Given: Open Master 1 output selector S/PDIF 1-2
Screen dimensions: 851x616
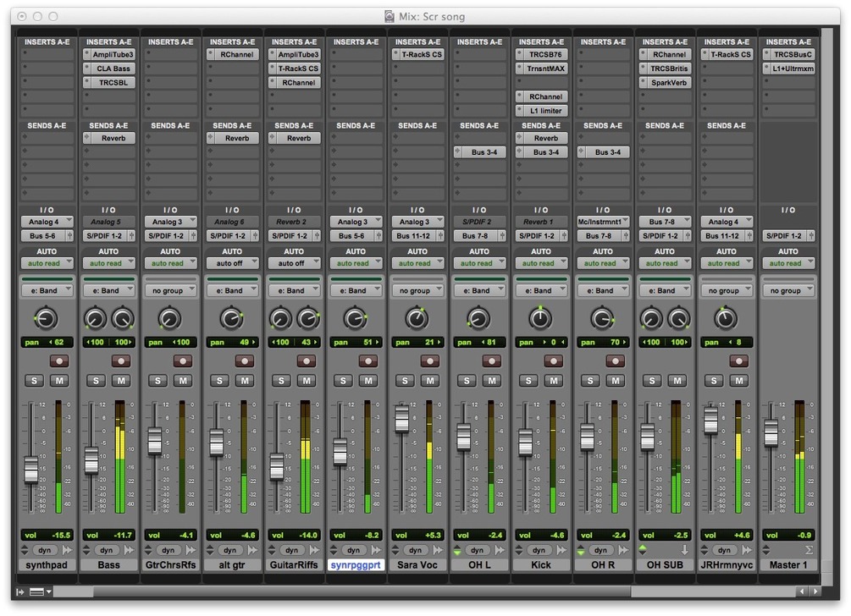Looking at the screenshot, I should [x=788, y=236].
